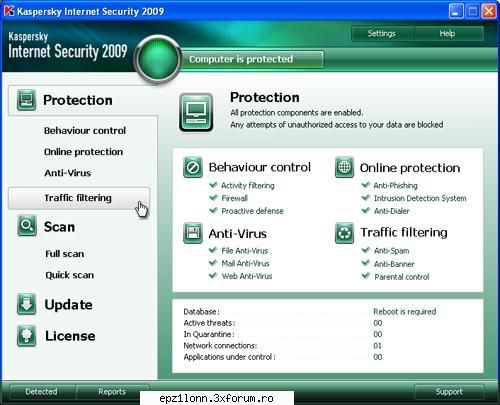Click the Update download arrow icon
Image resolution: width=500 pixels, height=405 pixels.
click(26, 304)
